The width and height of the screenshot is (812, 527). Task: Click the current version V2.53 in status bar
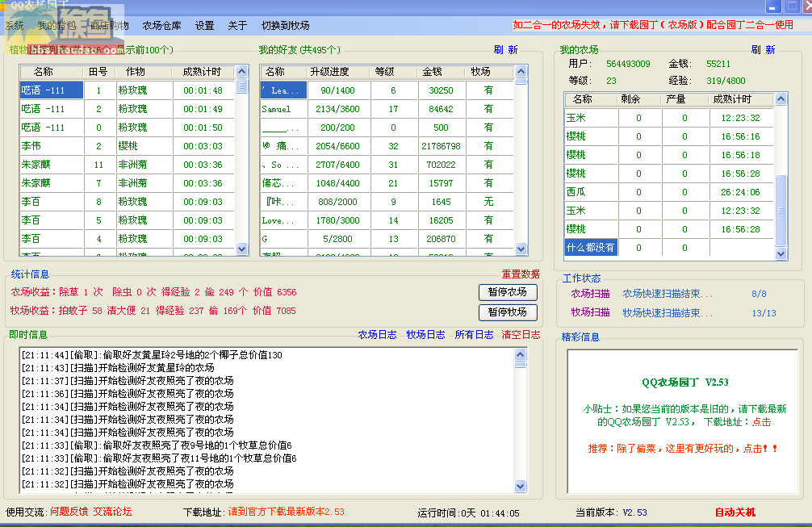click(635, 512)
